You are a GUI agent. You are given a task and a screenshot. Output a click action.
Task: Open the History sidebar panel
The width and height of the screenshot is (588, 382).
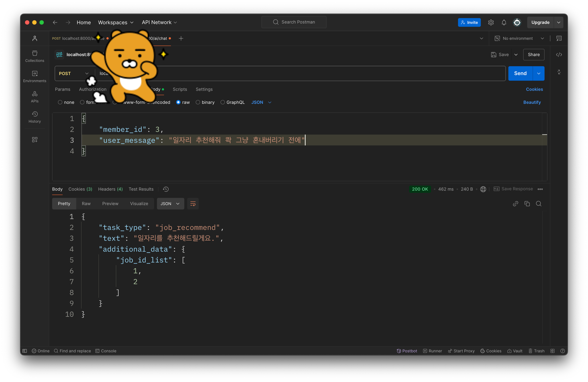coord(34,117)
